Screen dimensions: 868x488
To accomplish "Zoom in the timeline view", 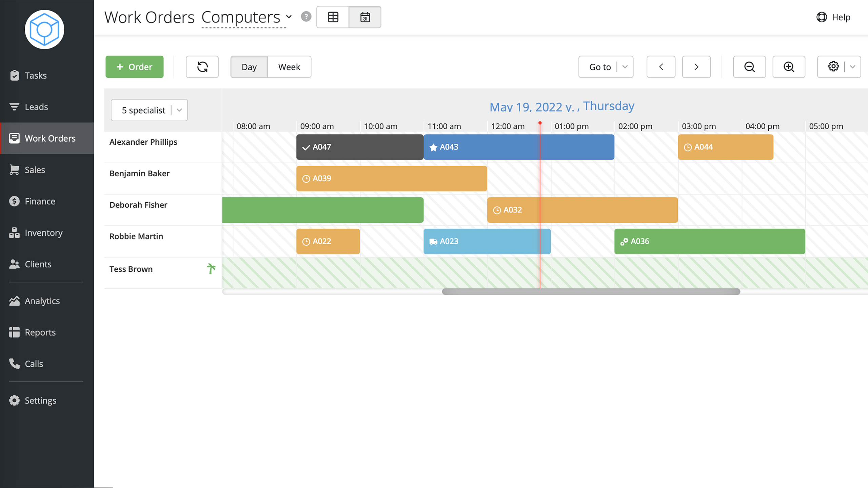I will [789, 67].
